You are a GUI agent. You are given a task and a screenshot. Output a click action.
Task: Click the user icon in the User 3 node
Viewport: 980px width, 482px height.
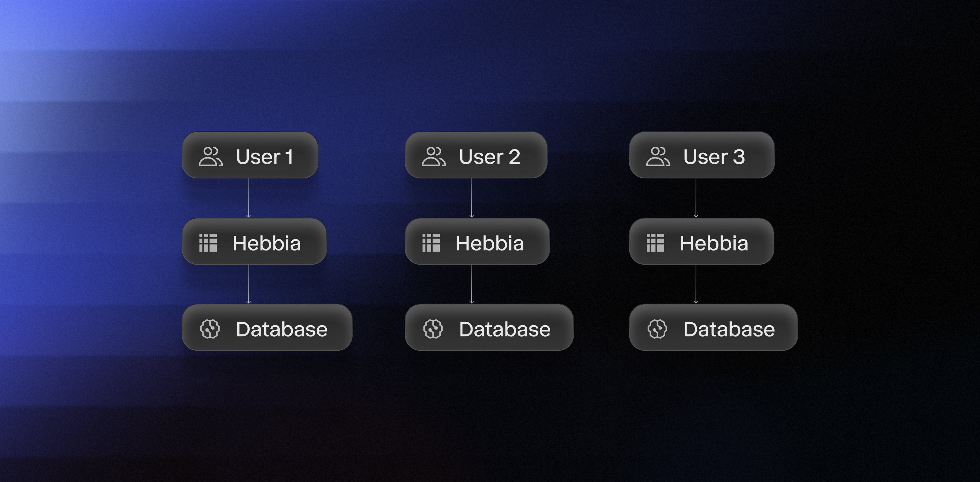click(658, 157)
